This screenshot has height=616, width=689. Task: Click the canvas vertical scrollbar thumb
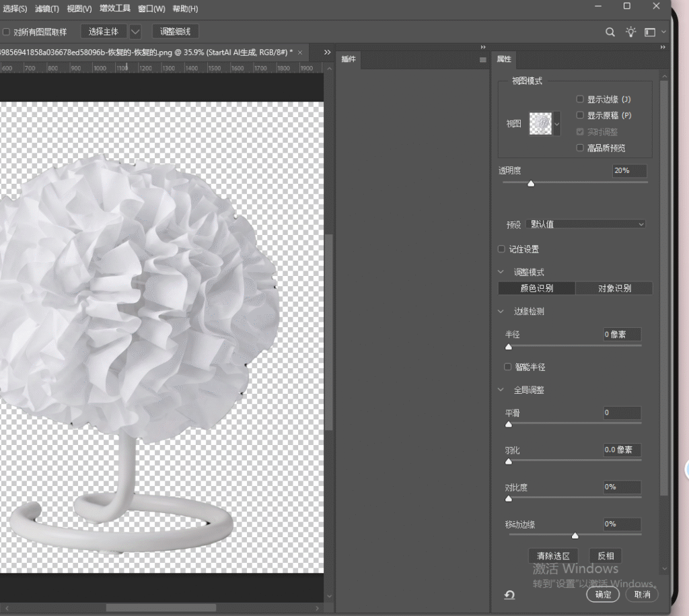(x=329, y=332)
